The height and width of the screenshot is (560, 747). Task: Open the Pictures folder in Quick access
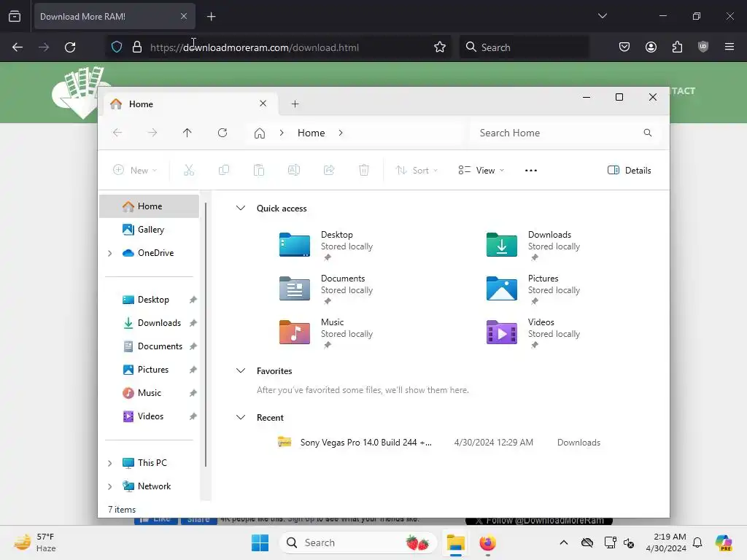coord(533,289)
